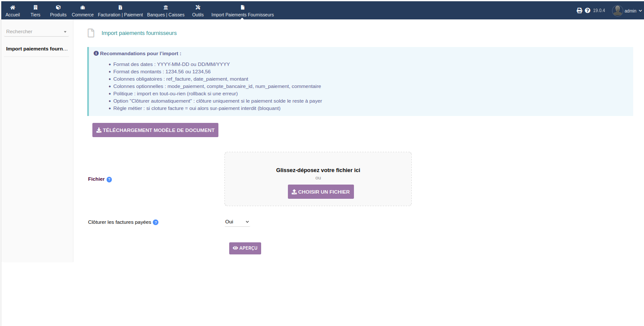Image resolution: width=644 pixels, height=326 pixels.
Task: Go to the Accueil menu label
Action: click(x=13, y=15)
